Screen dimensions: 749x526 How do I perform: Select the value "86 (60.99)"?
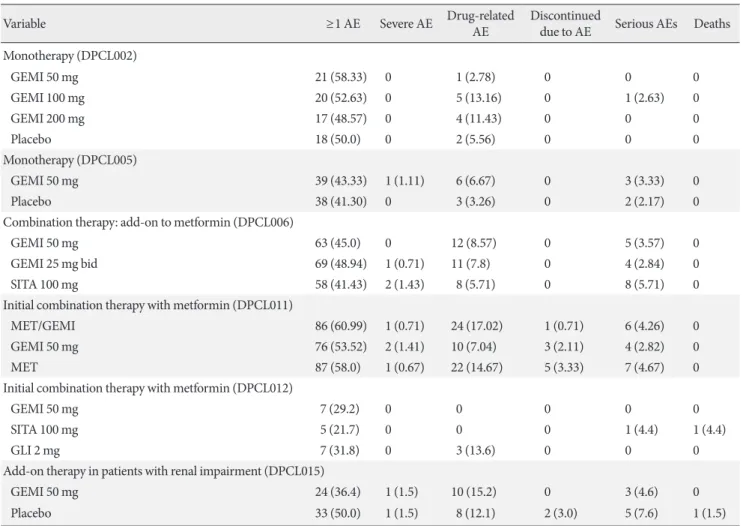341,326
